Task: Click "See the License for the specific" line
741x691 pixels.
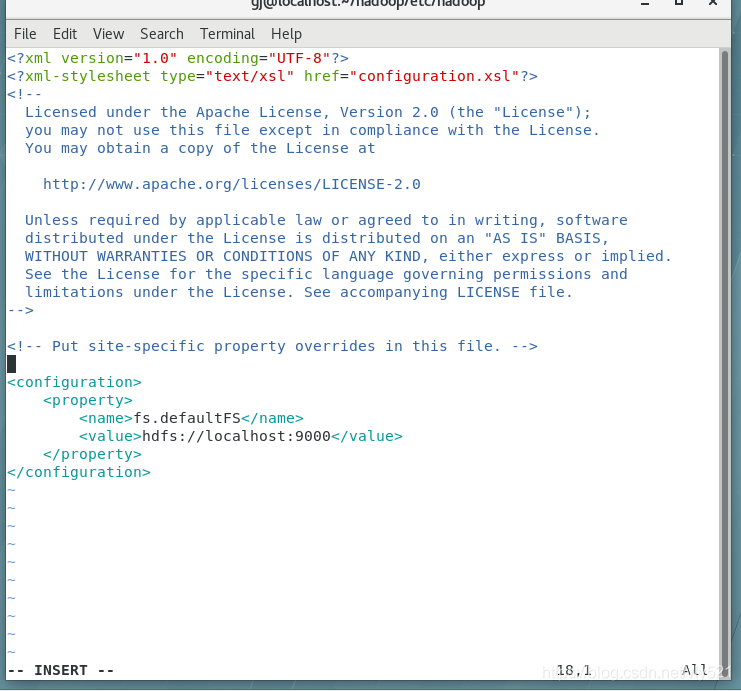Action: (x=326, y=274)
